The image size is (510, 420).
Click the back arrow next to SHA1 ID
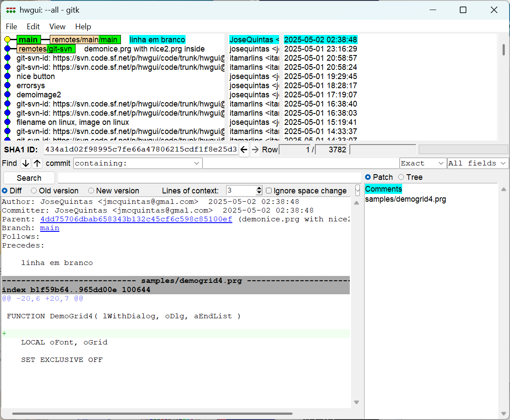pos(244,150)
